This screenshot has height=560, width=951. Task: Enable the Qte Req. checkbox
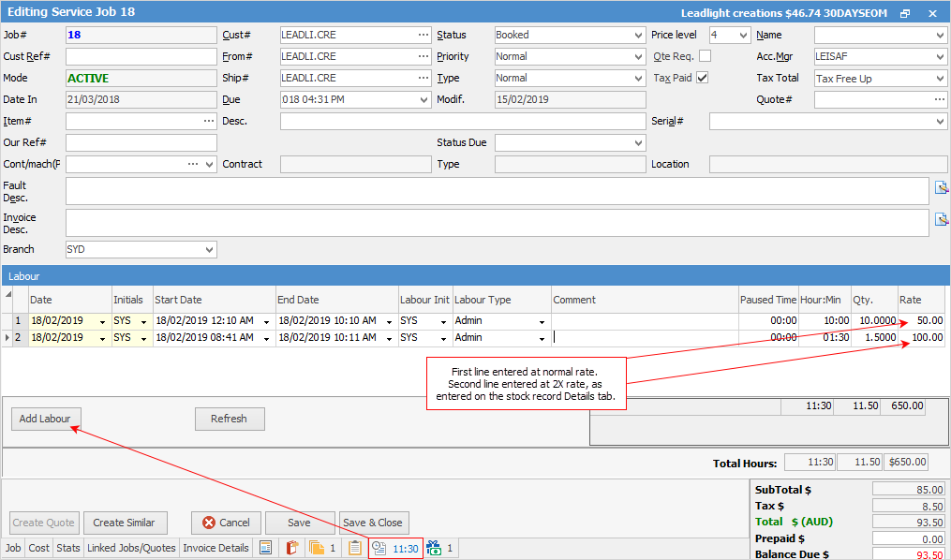(x=705, y=56)
